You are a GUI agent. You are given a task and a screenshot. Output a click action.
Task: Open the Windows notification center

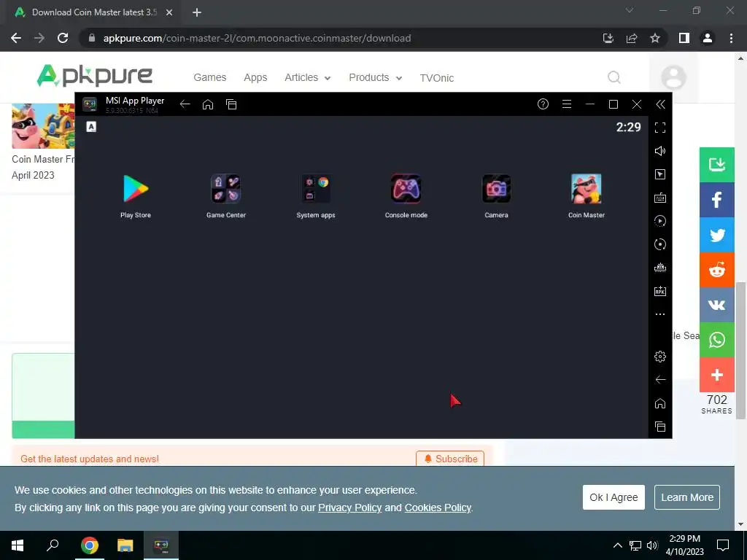point(723,545)
